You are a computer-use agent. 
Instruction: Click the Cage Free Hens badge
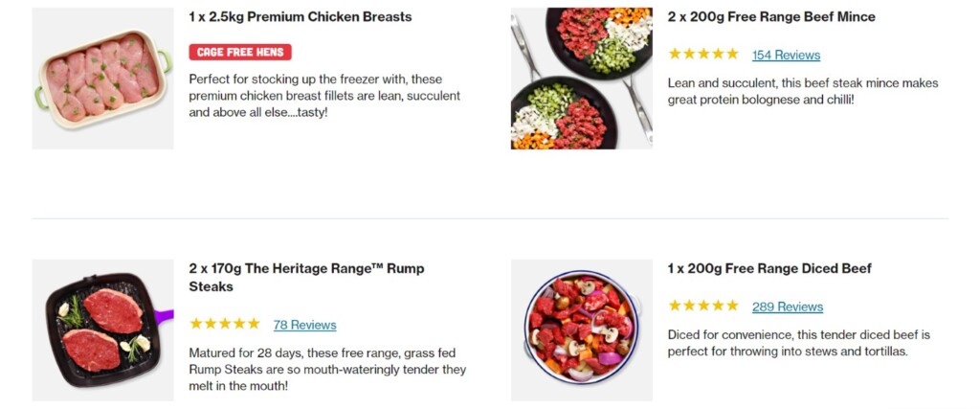(240, 52)
